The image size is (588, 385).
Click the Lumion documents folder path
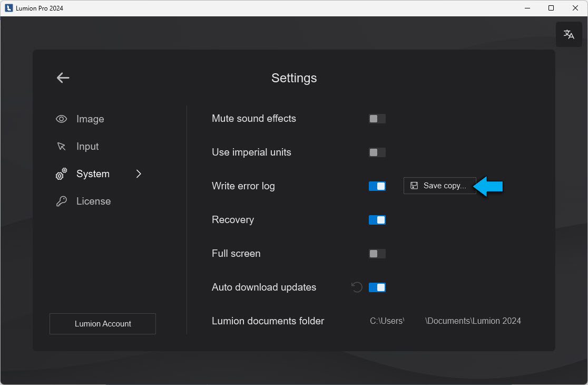pos(445,321)
